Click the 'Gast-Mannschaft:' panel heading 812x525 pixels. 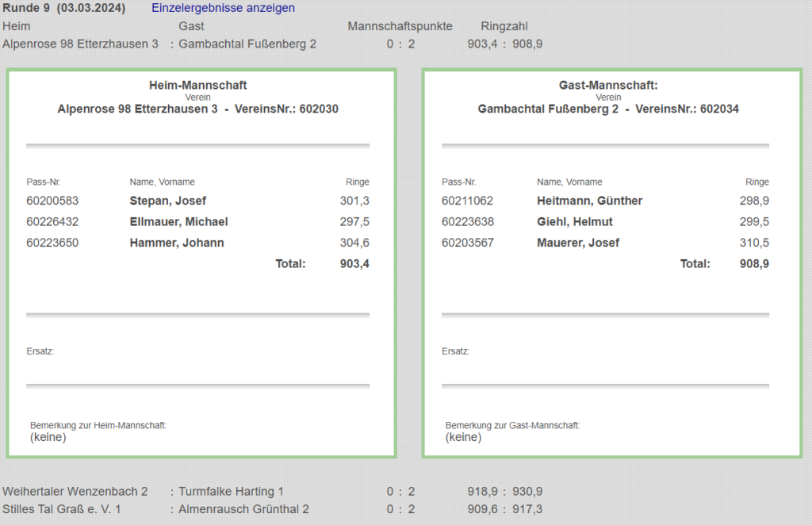pyautogui.click(x=608, y=86)
